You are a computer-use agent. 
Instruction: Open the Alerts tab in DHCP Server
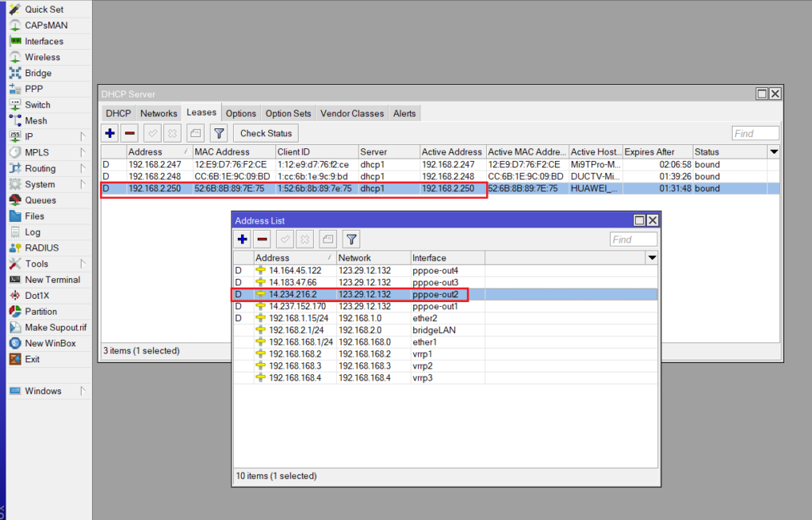coord(404,113)
